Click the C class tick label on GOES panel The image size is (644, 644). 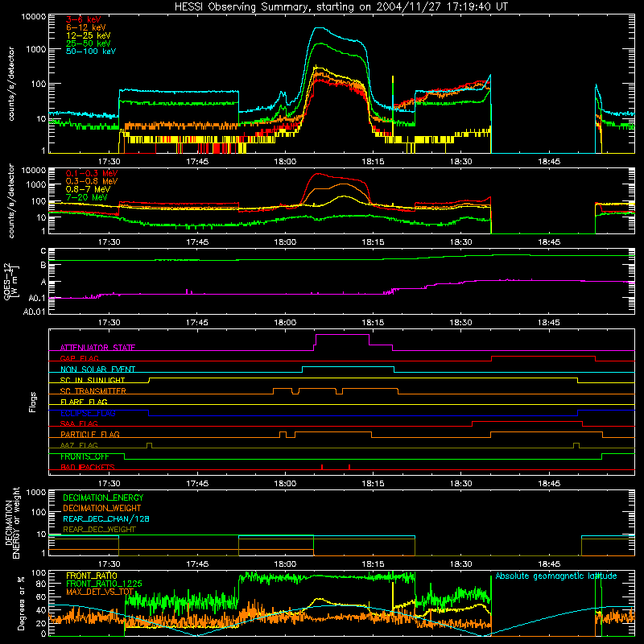[x=43, y=251]
